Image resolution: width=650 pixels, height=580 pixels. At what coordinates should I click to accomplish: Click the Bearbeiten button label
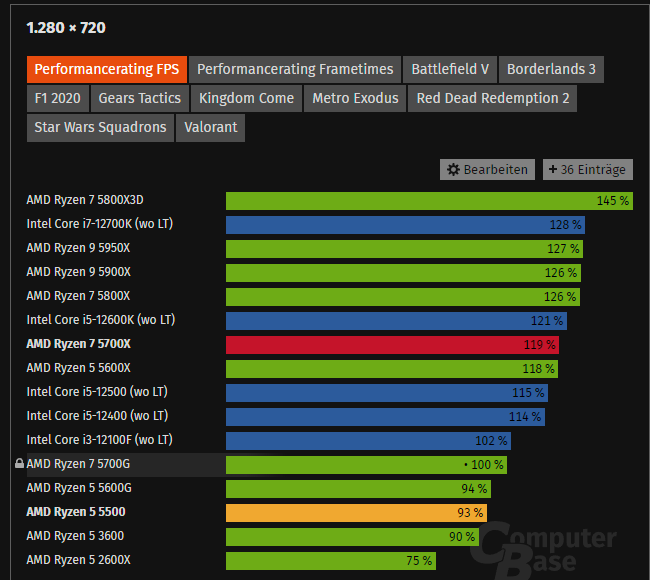[495, 170]
